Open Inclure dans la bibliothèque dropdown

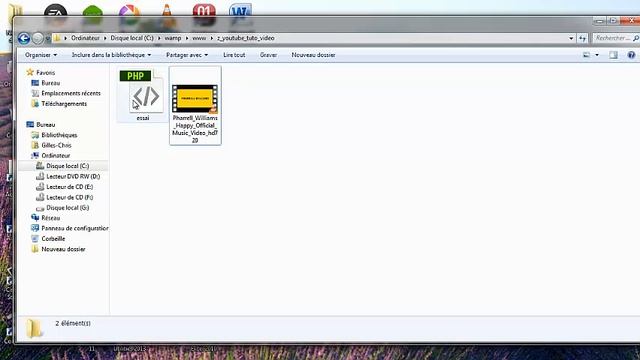(111, 55)
